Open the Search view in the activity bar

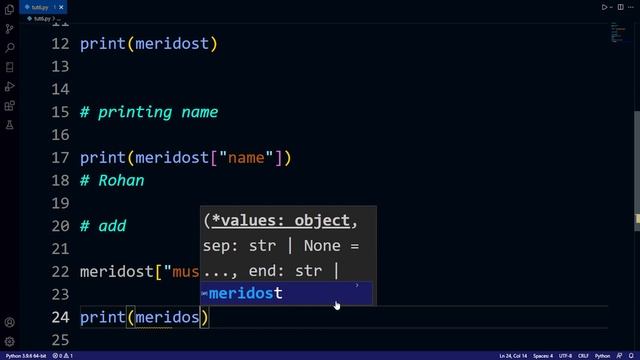click(x=9, y=48)
